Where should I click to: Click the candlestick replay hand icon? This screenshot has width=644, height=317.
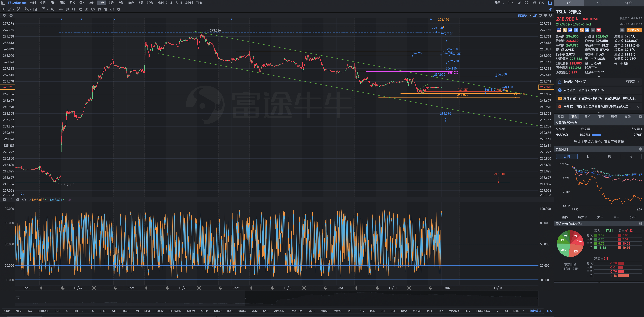point(80,9)
